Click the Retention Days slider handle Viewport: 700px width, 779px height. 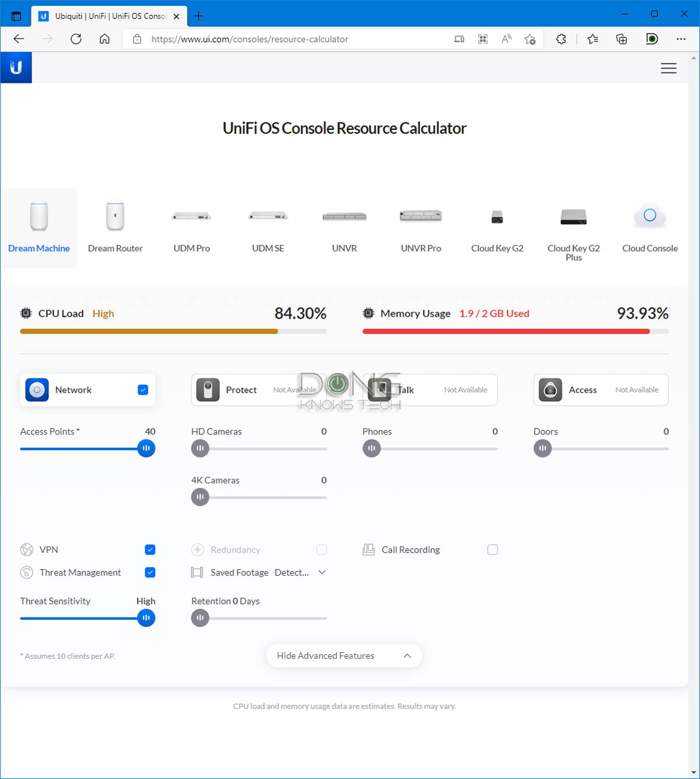pos(200,617)
